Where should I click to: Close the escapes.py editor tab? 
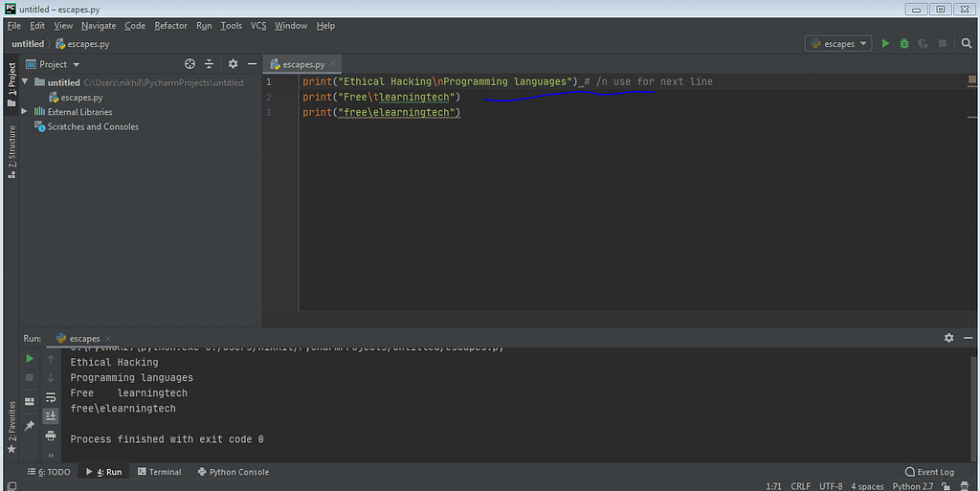click(333, 64)
